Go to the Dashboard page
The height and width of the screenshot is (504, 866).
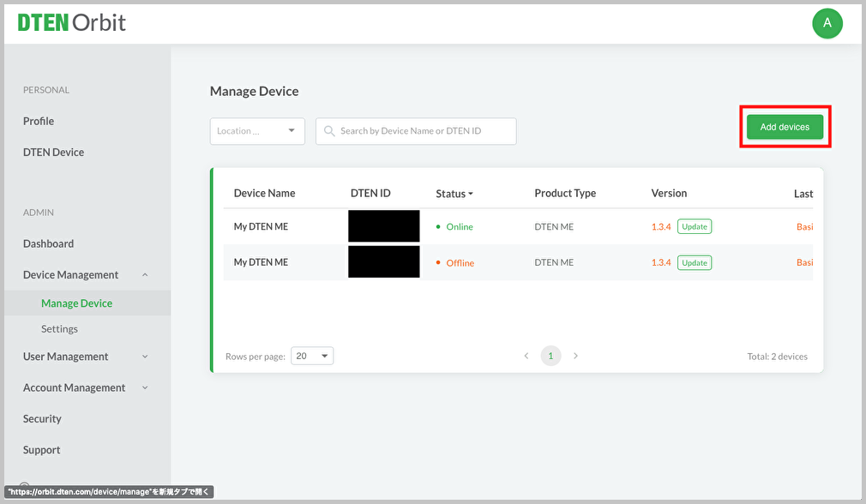click(x=49, y=243)
